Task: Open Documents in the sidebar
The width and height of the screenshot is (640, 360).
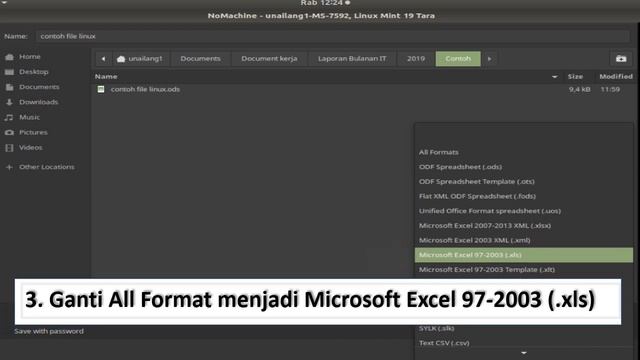Action: [39, 87]
